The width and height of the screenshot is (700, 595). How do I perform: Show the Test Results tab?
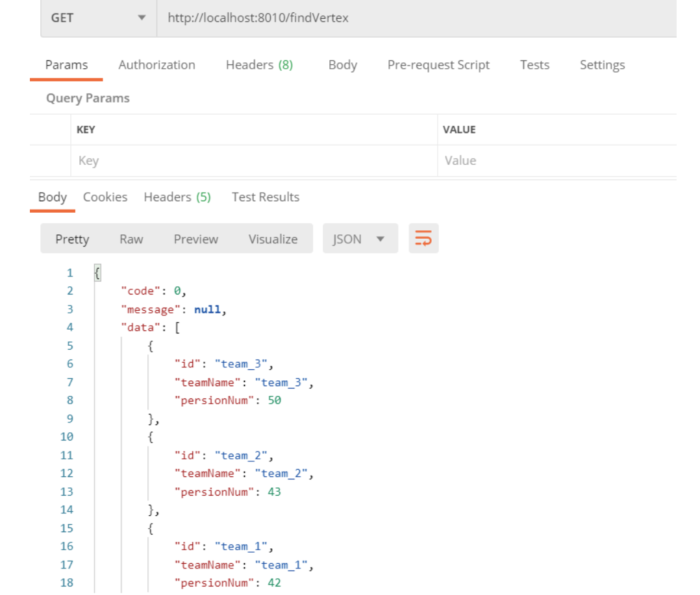point(266,197)
